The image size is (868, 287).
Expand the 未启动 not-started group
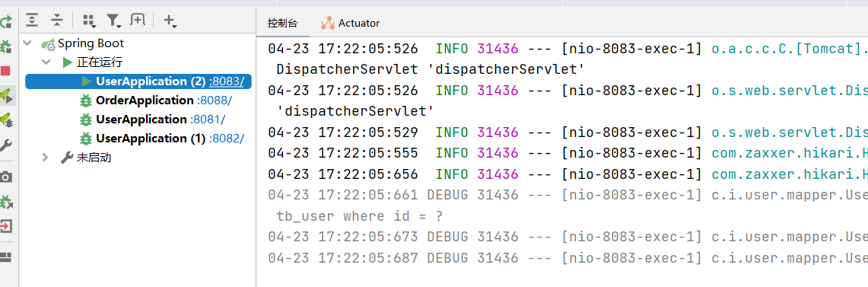(46, 158)
